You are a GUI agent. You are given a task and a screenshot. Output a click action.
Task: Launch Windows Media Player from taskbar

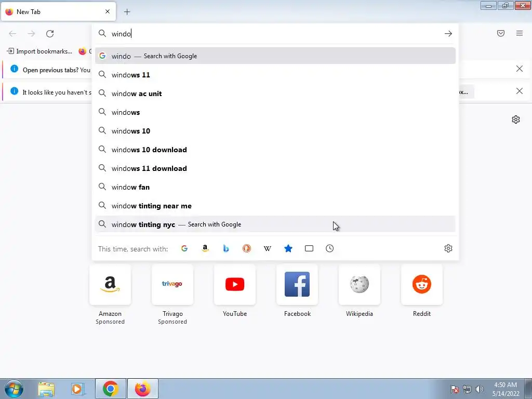tap(77, 389)
